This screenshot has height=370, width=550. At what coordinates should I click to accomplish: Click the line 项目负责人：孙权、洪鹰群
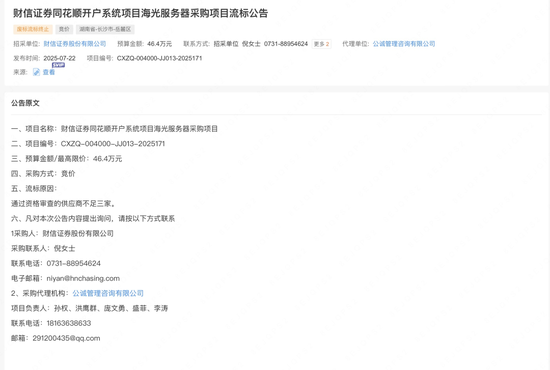tap(89, 308)
